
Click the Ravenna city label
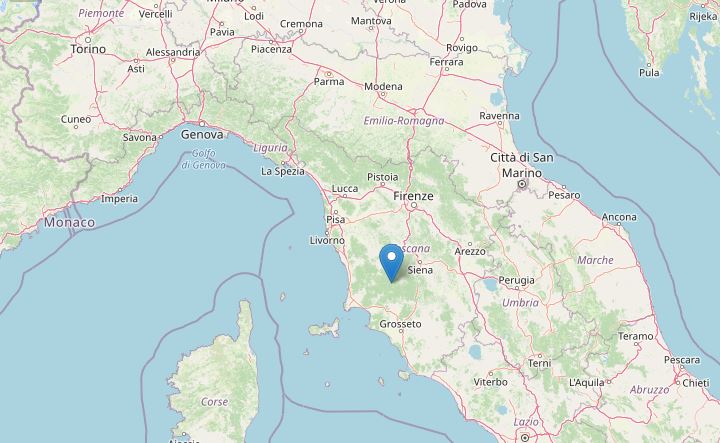tap(499, 116)
